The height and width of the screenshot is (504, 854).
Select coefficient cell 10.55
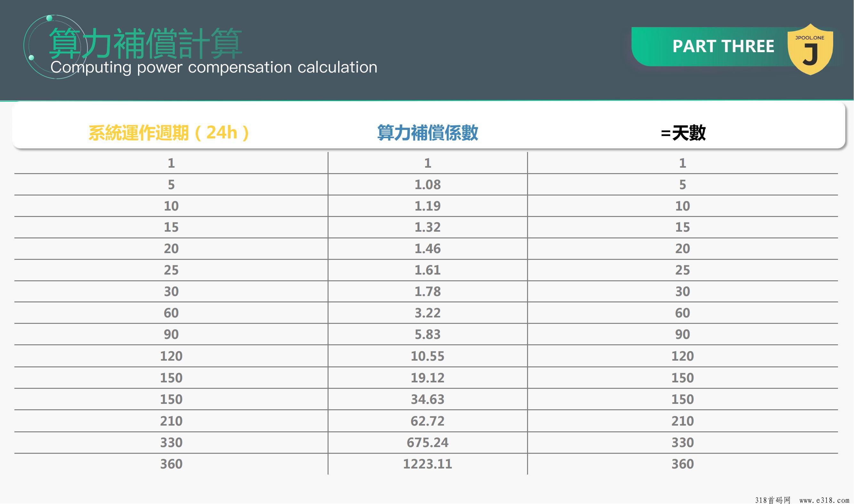(427, 356)
